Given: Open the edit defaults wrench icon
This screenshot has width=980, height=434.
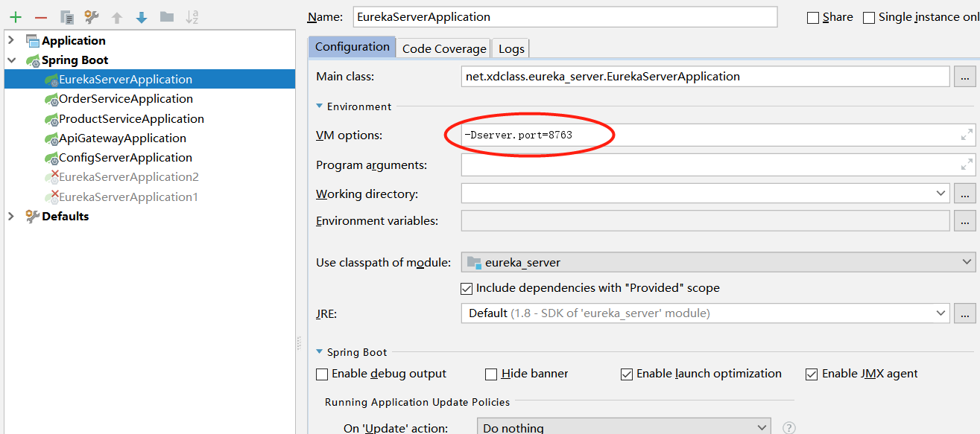Looking at the screenshot, I should pyautogui.click(x=92, y=17).
